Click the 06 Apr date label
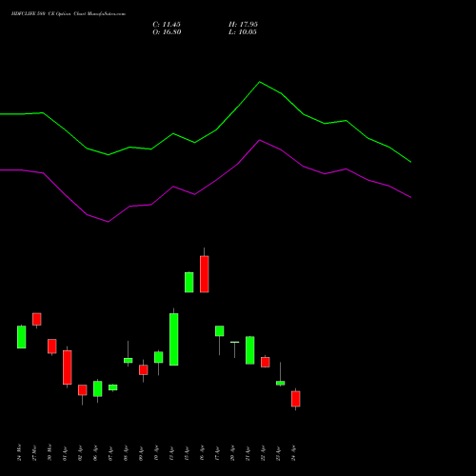476x476 pixels. point(95,452)
